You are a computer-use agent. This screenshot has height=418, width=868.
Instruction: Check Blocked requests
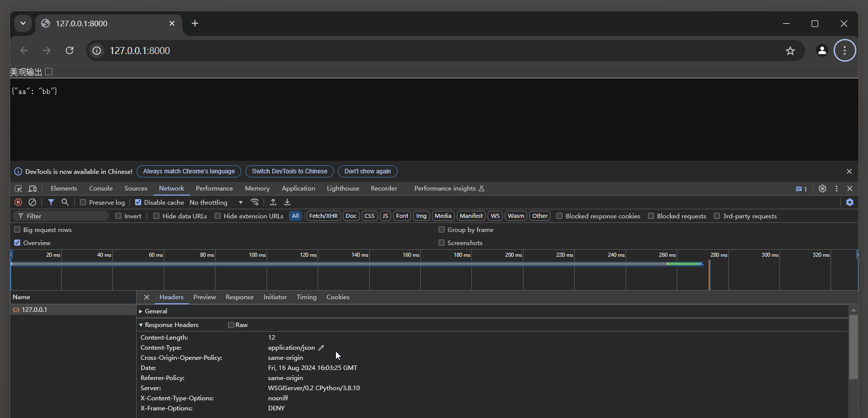(x=651, y=216)
